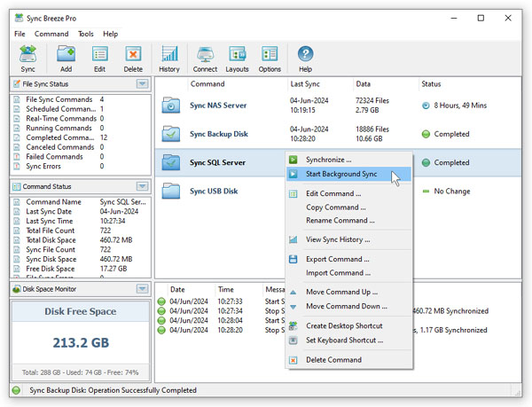
Task: Click the Failed Commands row icon
Action: [x=16, y=157]
